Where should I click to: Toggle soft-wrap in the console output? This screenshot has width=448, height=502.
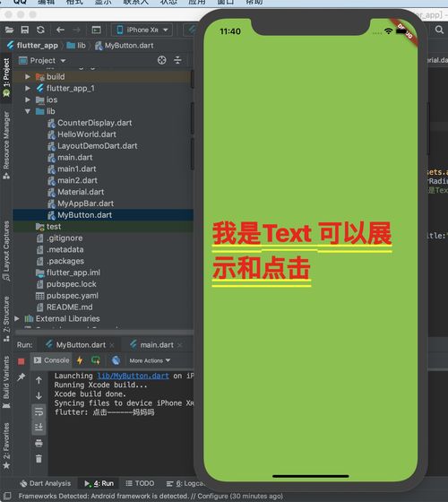pyautogui.click(x=39, y=411)
